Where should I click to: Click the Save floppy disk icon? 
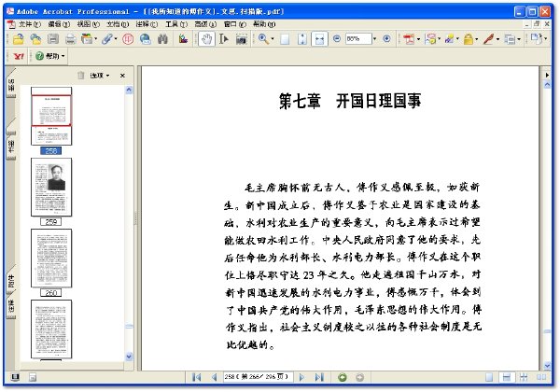[x=53, y=39]
